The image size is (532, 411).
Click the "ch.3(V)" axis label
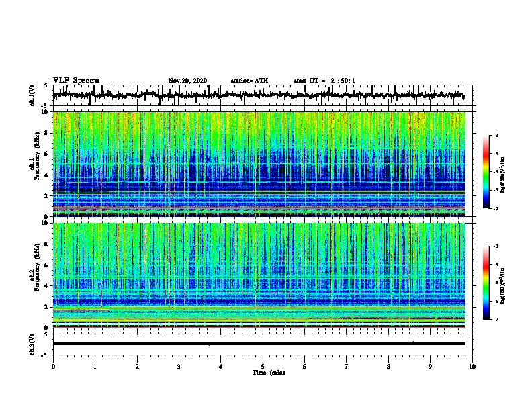(32, 345)
